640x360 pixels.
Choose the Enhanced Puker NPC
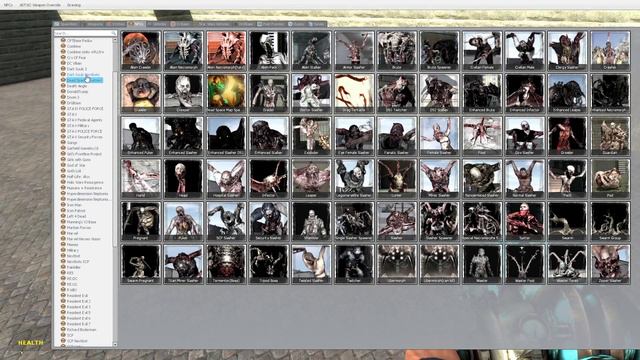[x=141, y=136]
